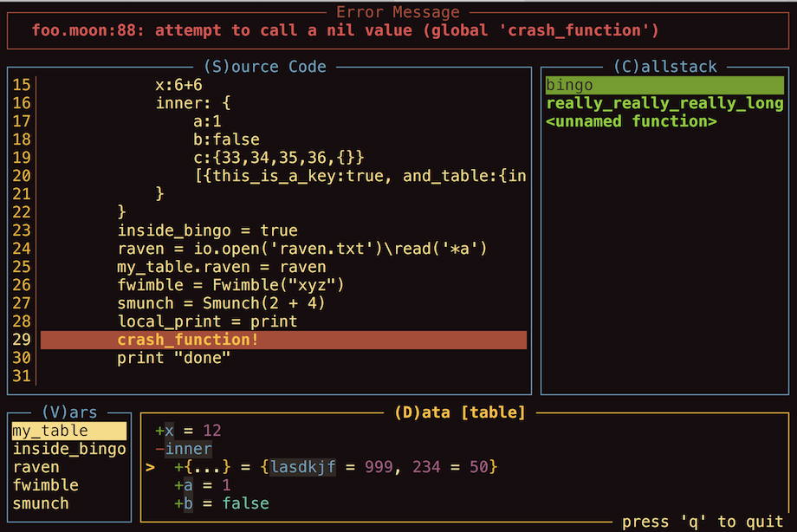Select the raven variable
Screen dimensions: 797x532
pos(36,467)
